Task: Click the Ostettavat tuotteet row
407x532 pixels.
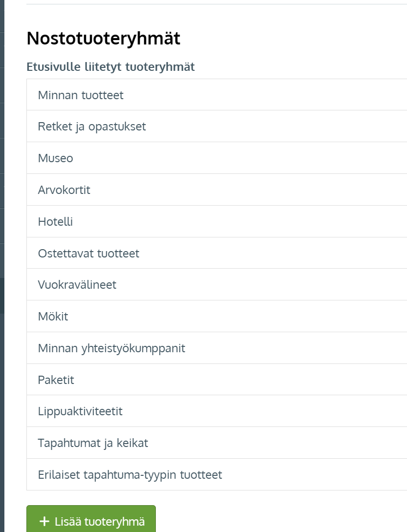Action: [x=216, y=253]
